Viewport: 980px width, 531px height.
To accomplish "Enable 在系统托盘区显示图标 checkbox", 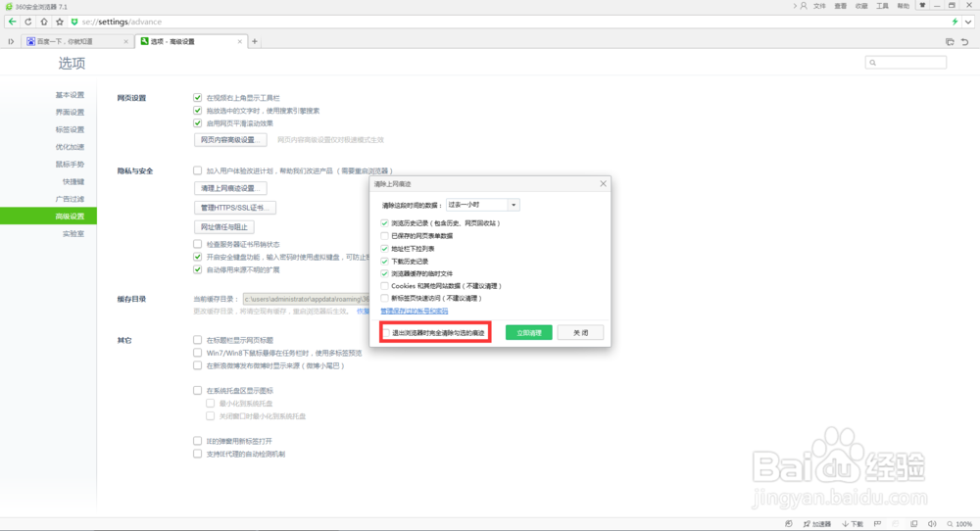I will [198, 391].
